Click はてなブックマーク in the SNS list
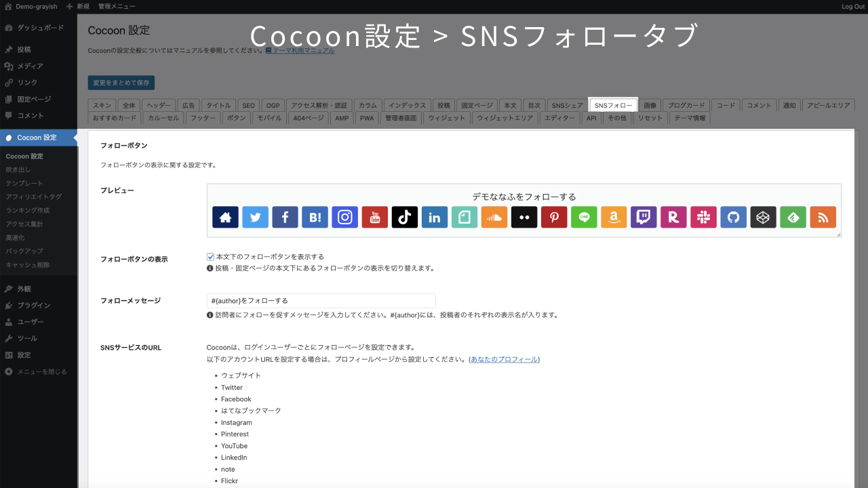The height and width of the screenshot is (488, 868). 251,411
